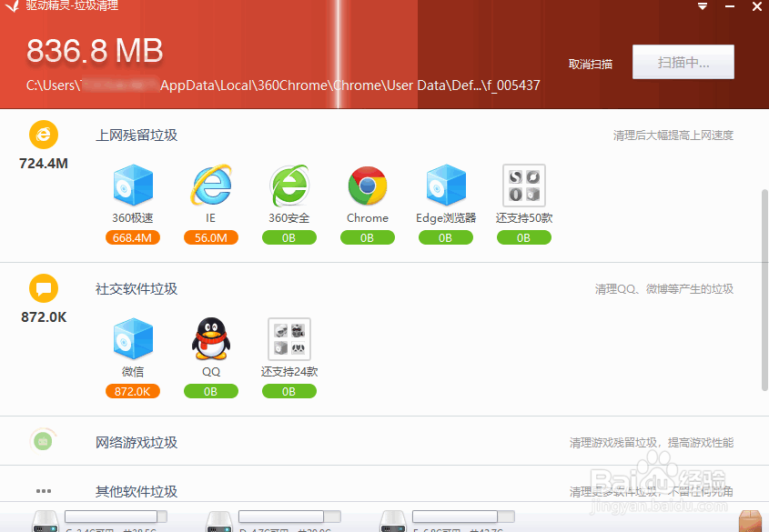Screen dimensions: 769x532
Task: Click the 872.0K badge under 微信
Action: coord(133,391)
